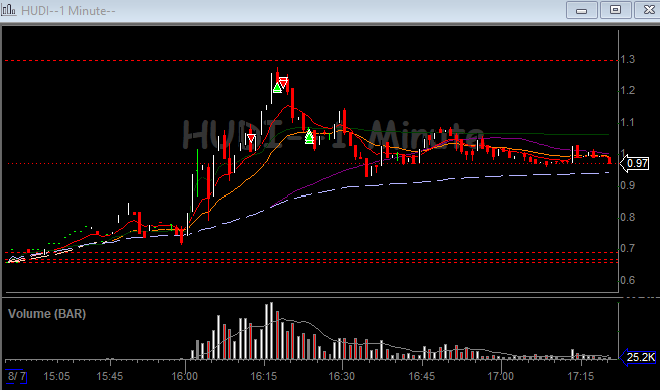This screenshot has height=390, width=660.
Task: Click the 1.3 price axis label
Action: click(x=628, y=59)
